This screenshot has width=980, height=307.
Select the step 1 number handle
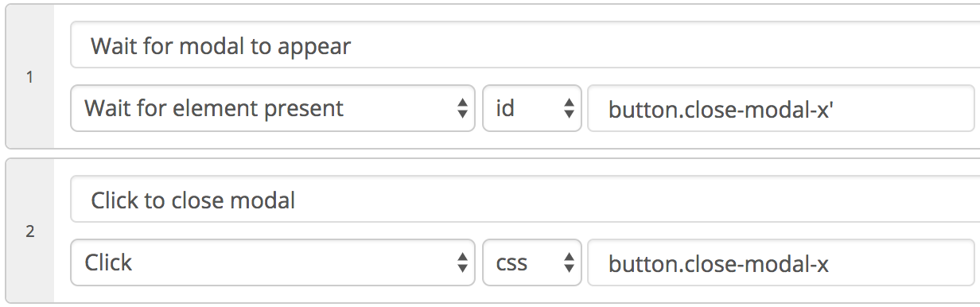pos(30,78)
